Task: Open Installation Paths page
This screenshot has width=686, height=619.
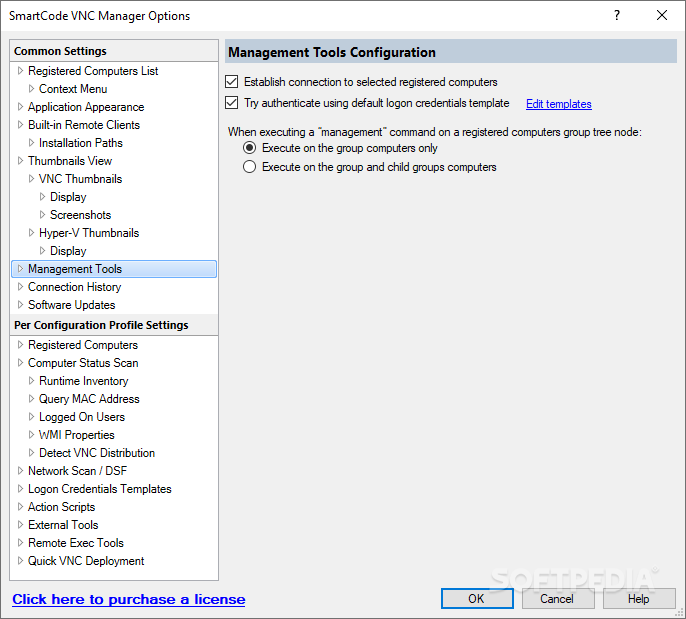Action: (80, 143)
